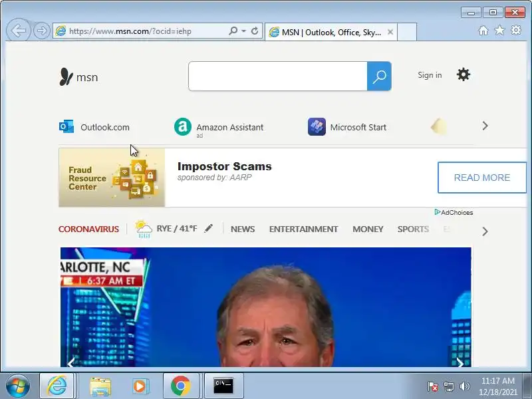
Task: Select the NEWS menu item
Action: [243, 229]
